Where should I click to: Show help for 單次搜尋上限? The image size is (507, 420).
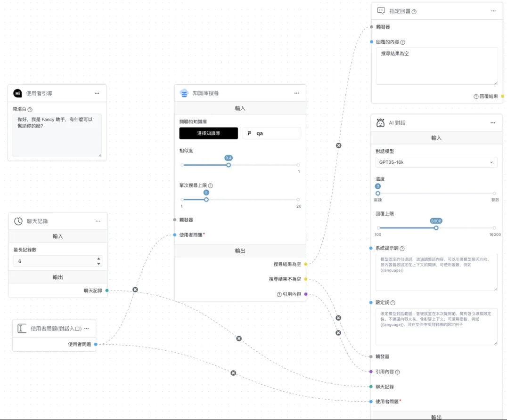[x=211, y=186]
